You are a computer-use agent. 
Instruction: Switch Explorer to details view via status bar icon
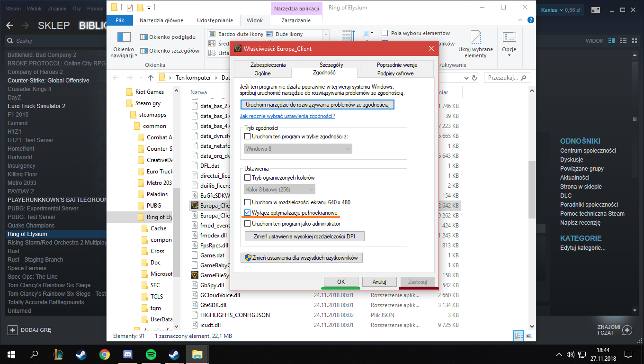pyautogui.click(x=519, y=336)
